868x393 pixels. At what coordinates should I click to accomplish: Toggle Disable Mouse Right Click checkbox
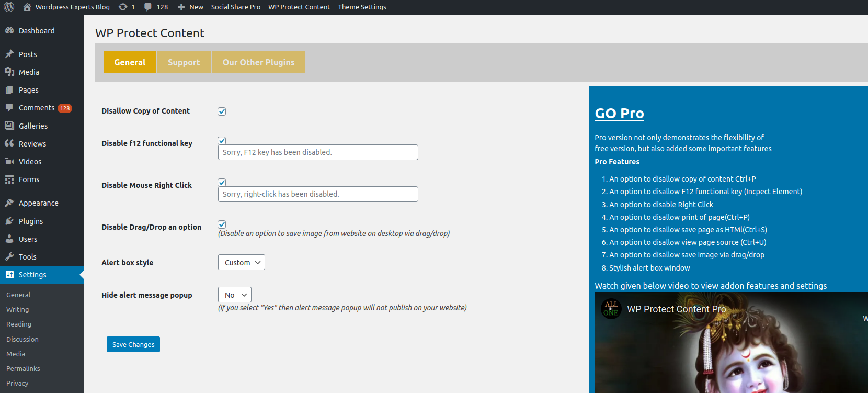click(222, 182)
